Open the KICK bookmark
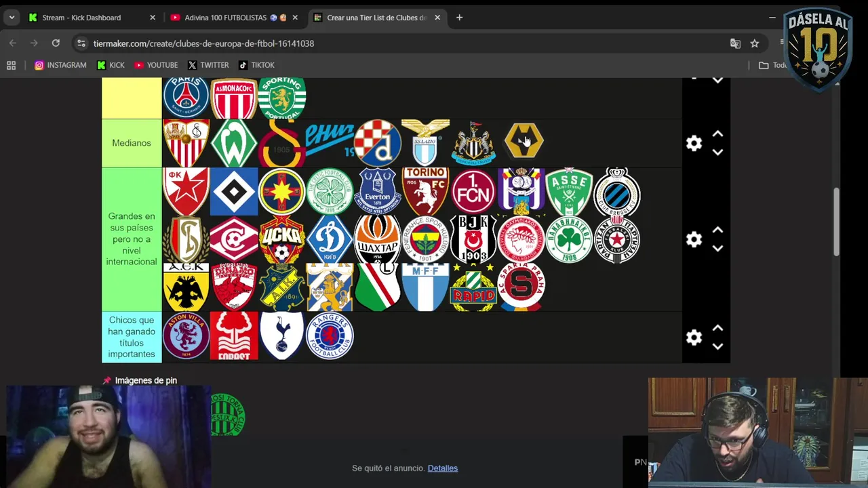868x488 pixels. pyautogui.click(x=111, y=65)
